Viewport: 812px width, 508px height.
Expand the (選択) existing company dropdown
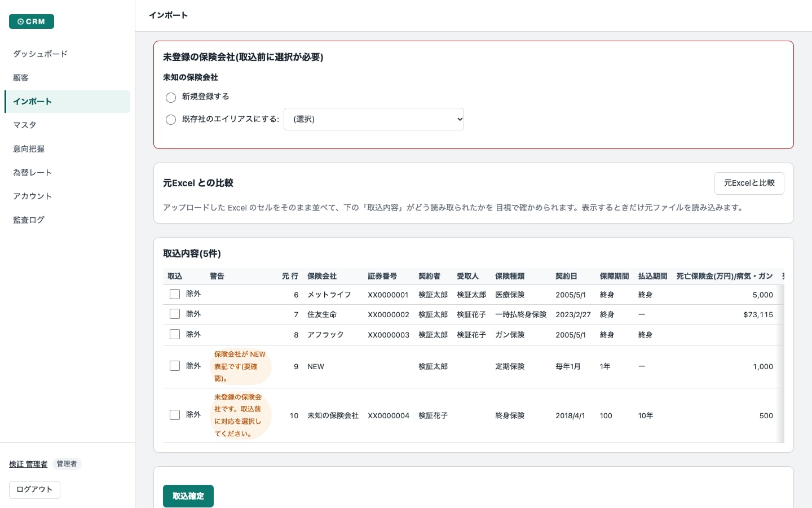click(374, 119)
